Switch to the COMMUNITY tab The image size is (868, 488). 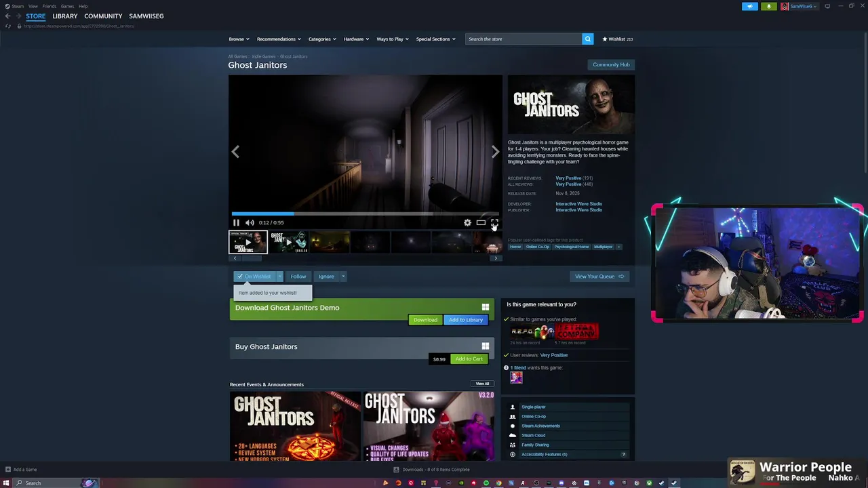click(x=103, y=16)
